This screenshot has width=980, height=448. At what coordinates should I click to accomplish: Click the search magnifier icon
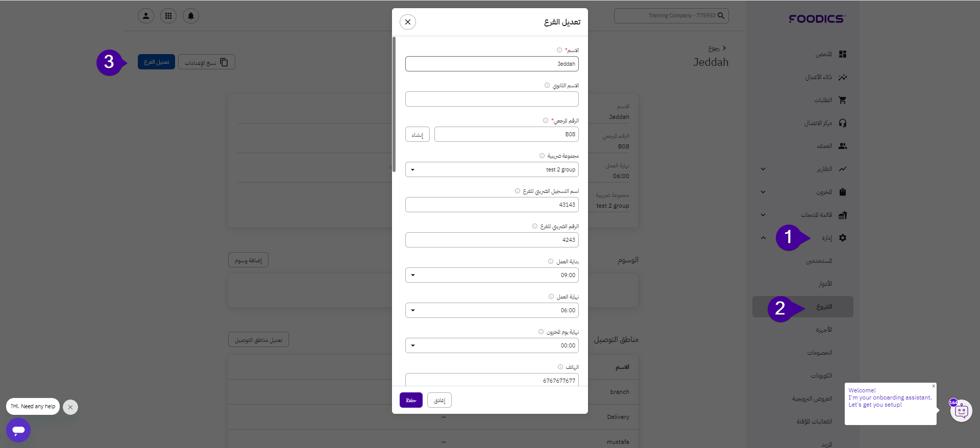[721, 16]
